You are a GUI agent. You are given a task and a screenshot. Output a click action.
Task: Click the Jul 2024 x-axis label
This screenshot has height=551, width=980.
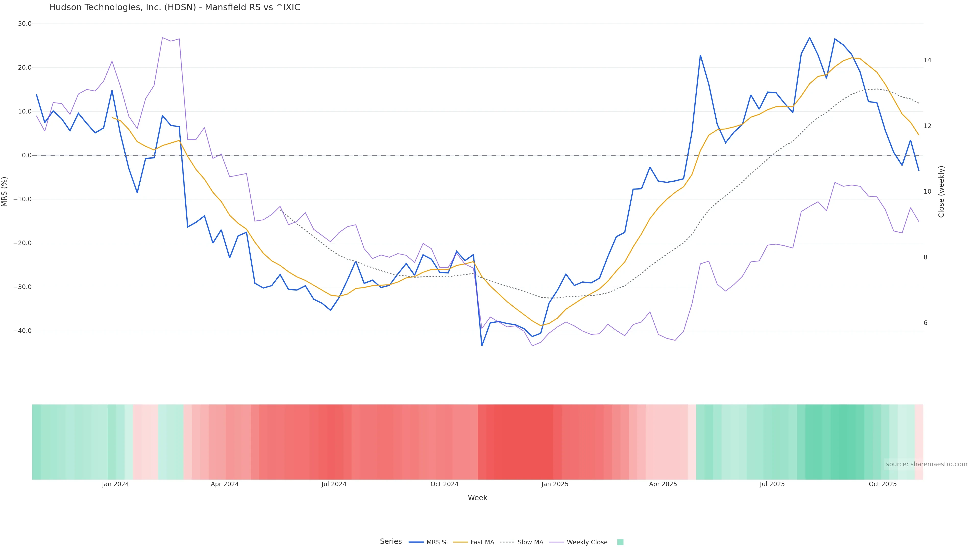[334, 484]
